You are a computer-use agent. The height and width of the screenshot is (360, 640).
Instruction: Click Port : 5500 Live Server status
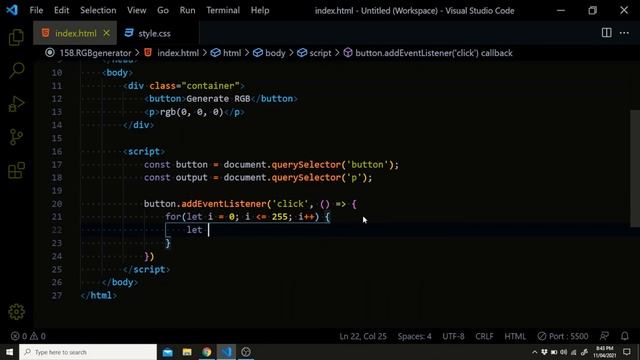click(563, 336)
